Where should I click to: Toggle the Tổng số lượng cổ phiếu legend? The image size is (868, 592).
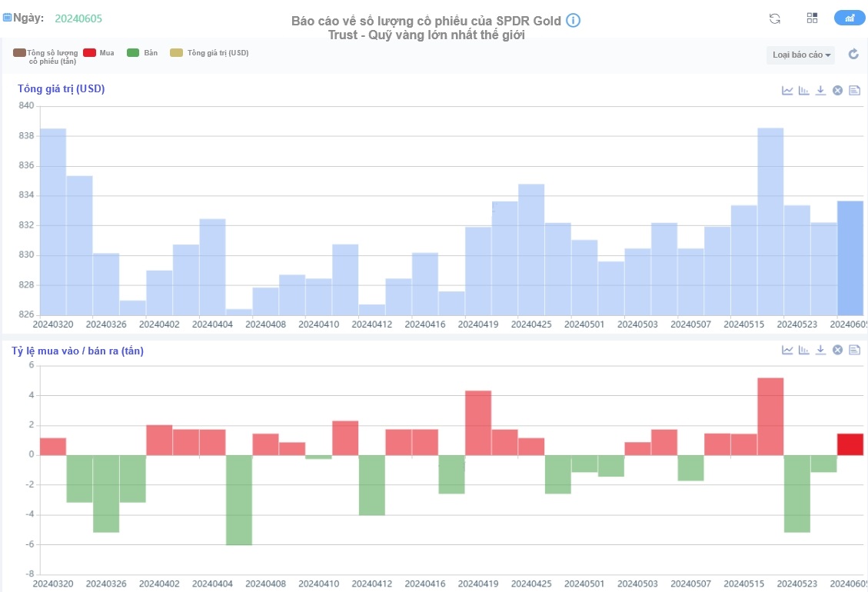click(46, 56)
